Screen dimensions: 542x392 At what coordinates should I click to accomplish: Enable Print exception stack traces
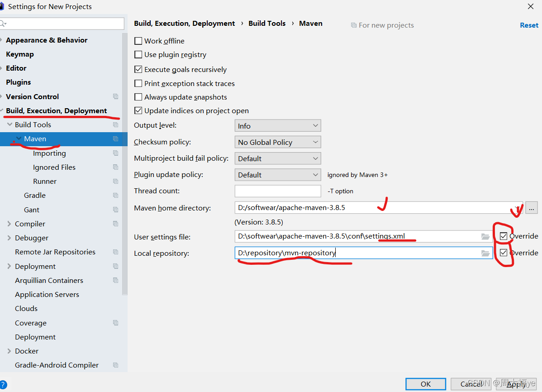tap(138, 83)
